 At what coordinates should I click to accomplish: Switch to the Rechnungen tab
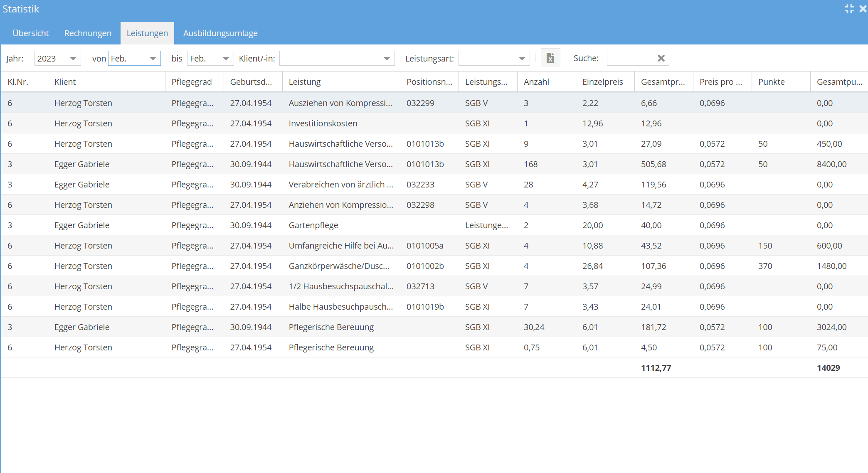88,33
